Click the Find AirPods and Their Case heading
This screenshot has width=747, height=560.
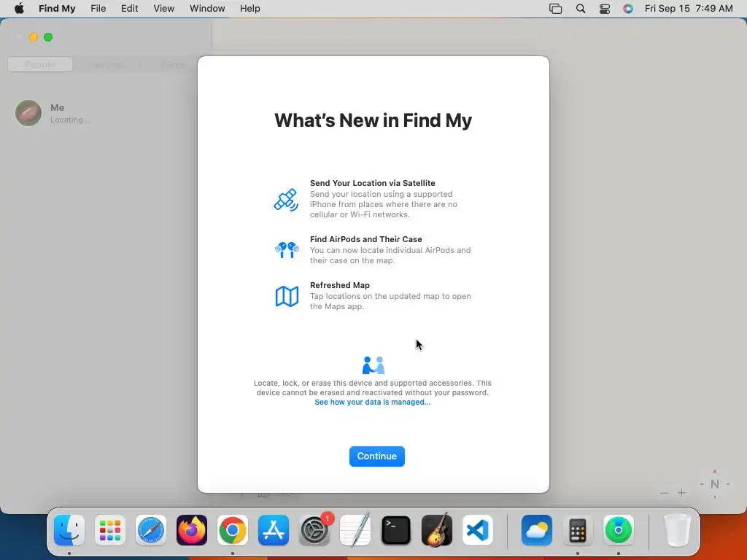coord(366,239)
